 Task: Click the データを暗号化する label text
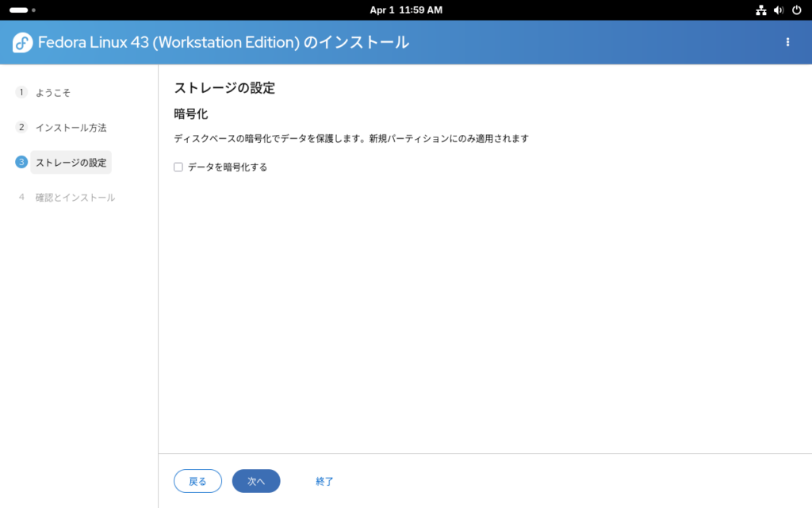tap(228, 167)
